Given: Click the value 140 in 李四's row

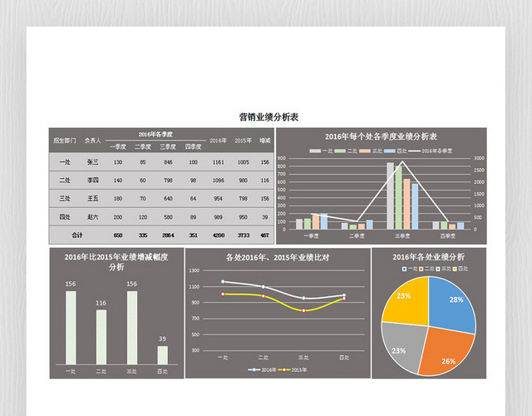Looking at the screenshot, I should [118, 181].
